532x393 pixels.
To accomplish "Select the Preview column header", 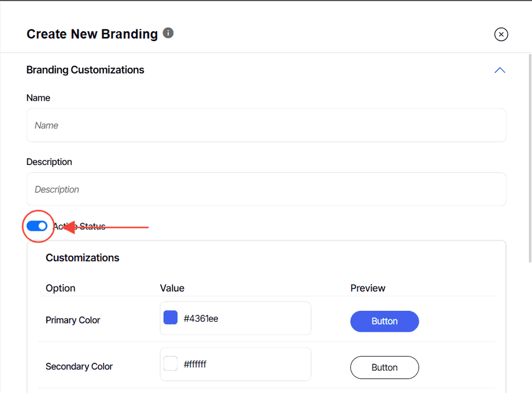I will click(x=368, y=288).
